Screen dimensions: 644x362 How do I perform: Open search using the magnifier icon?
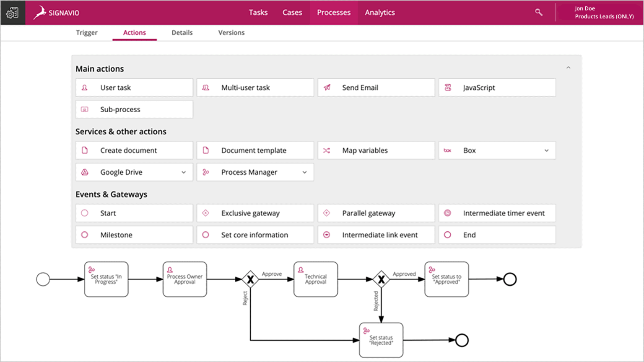538,13
